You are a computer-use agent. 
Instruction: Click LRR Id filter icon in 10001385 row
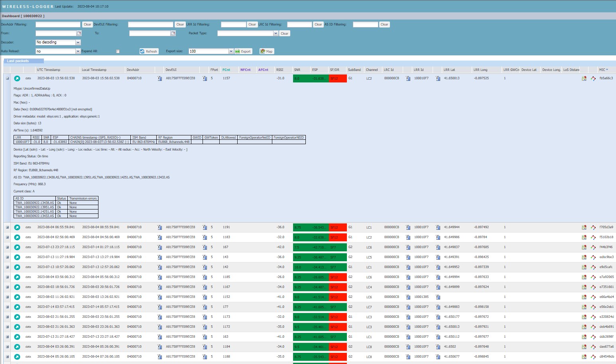click(x=438, y=297)
